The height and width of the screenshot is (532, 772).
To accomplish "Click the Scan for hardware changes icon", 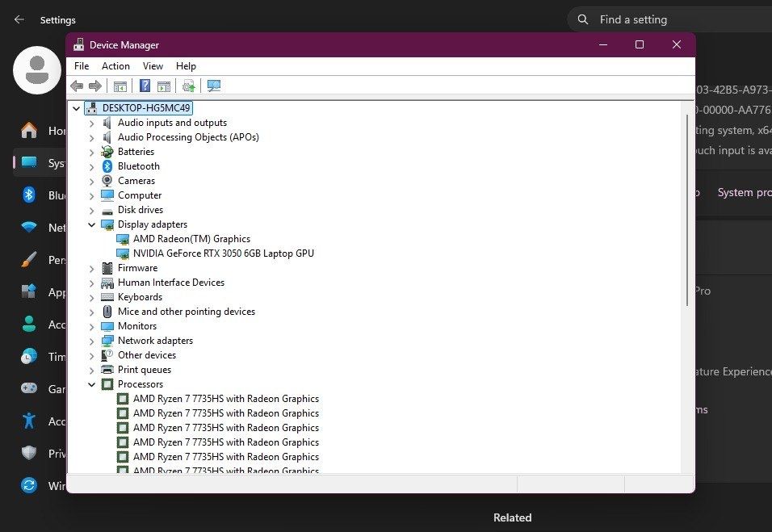I will (214, 86).
